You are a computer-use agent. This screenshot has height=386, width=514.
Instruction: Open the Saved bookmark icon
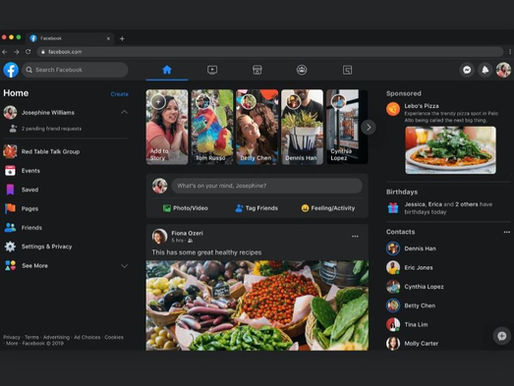point(10,190)
